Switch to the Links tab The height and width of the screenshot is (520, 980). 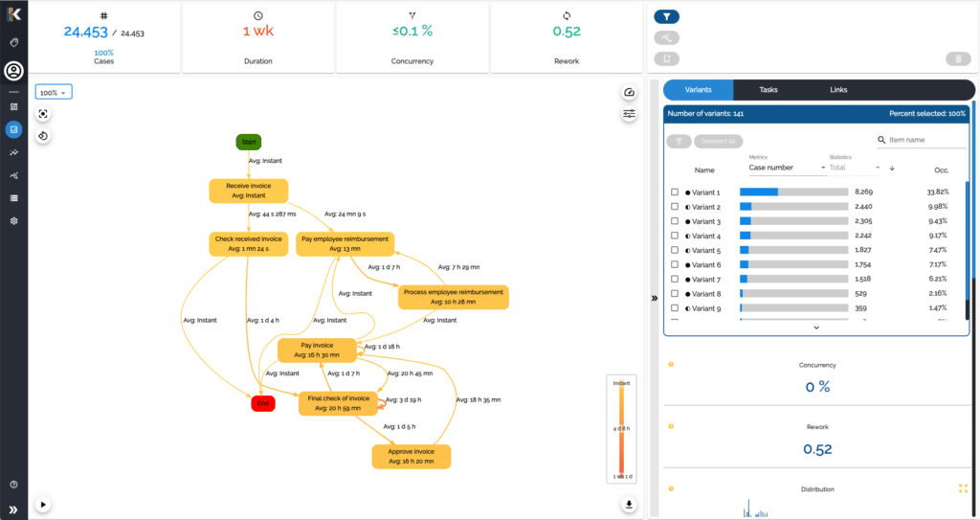tap(838, 90)
